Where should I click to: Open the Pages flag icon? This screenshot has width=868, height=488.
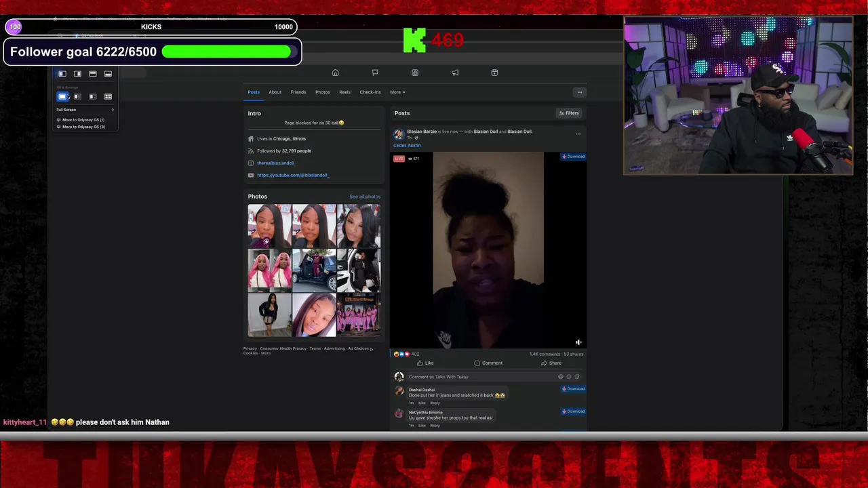click(x=375, y=73)
